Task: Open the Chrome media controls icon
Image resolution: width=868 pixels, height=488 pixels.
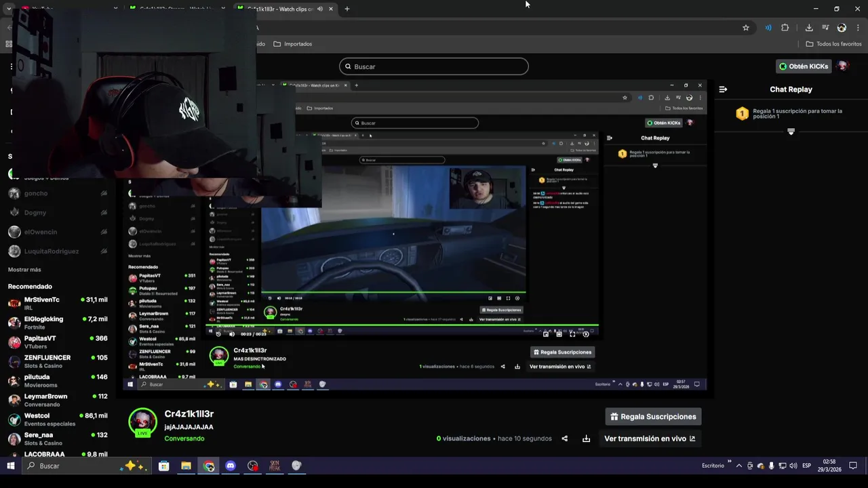Action: (825, 28)
